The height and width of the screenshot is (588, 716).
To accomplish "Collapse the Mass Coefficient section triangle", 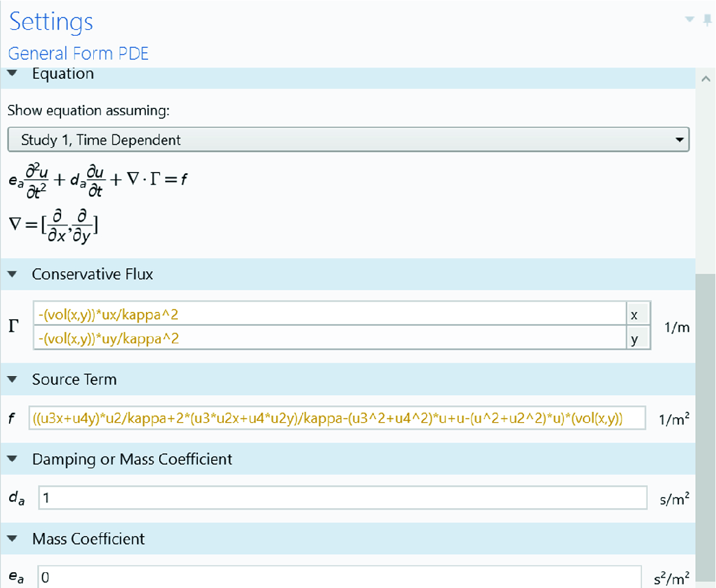I will click(x=13, y=538).
